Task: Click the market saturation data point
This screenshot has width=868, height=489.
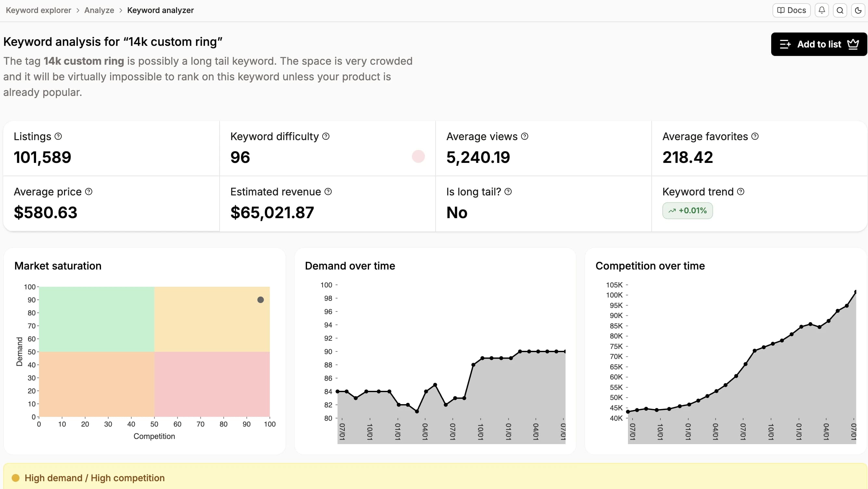Action: (x=261, y=300)
